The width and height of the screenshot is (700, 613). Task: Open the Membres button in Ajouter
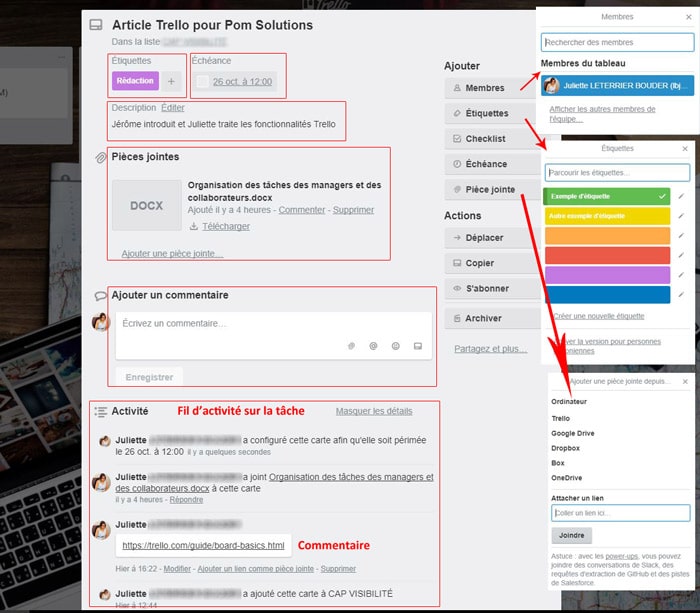(x=492, y=88)
